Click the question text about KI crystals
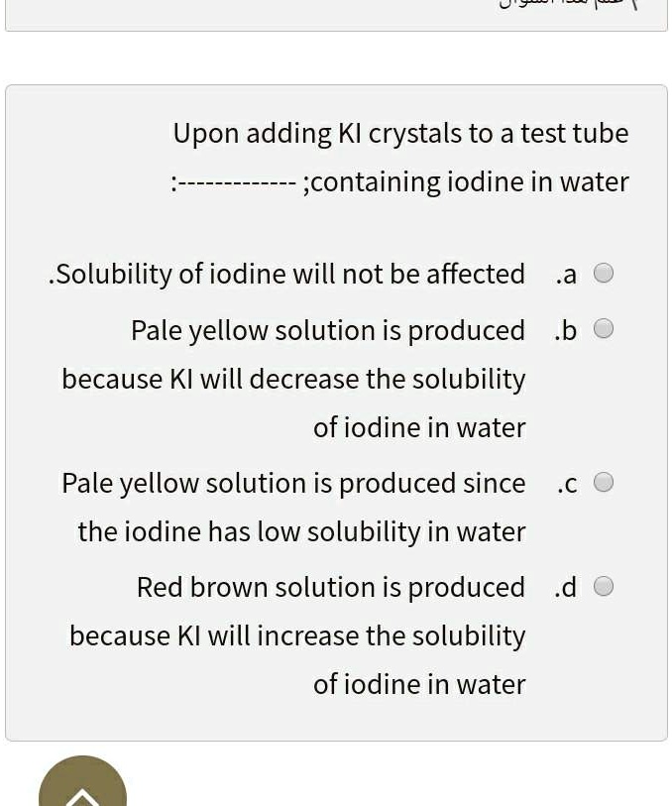The width and height of the screenshot is (672, 806). 400,133
